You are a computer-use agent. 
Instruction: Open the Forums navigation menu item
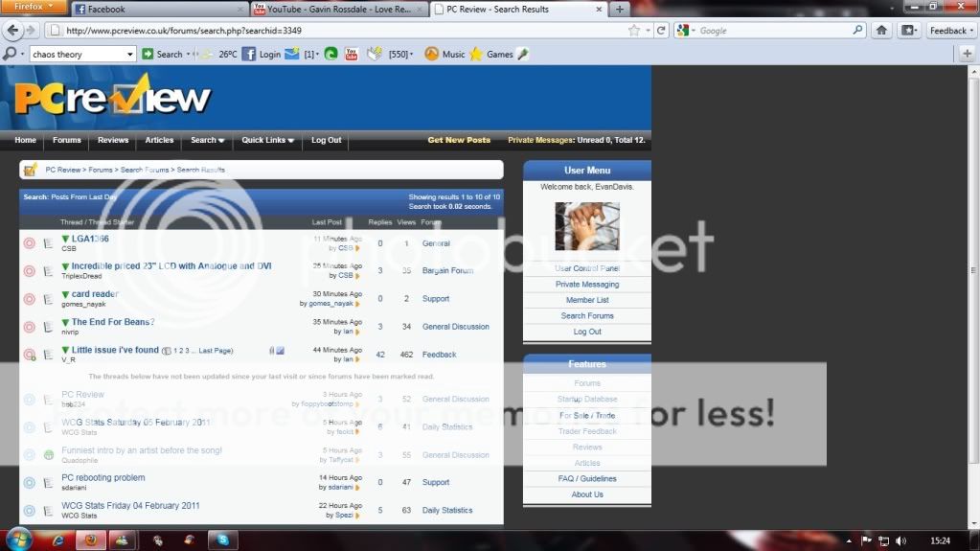point(67,140)
